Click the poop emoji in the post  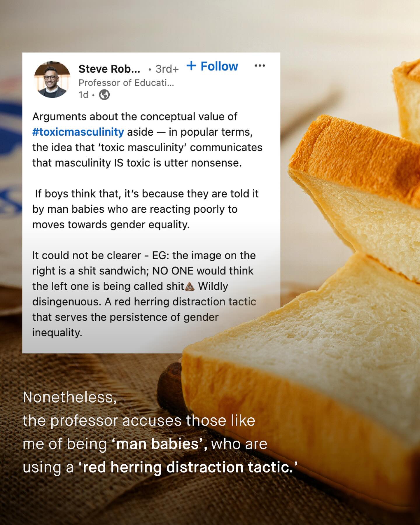point(190,286)
